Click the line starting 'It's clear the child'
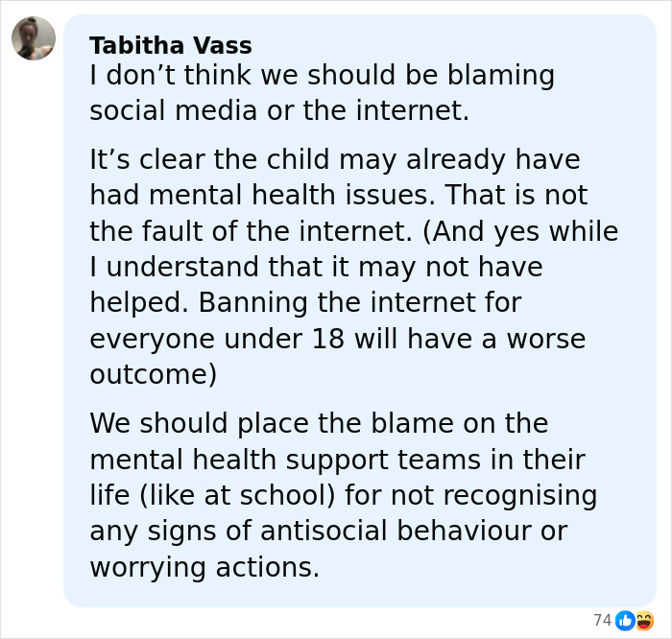This screenshot has height=639, width=672. point(334,159)
